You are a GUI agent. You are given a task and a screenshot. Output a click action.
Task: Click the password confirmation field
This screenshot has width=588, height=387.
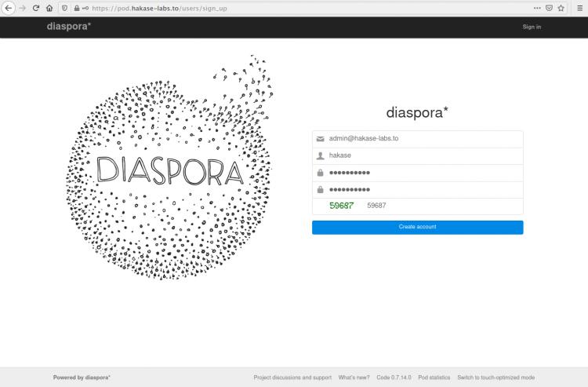[423, 190]
